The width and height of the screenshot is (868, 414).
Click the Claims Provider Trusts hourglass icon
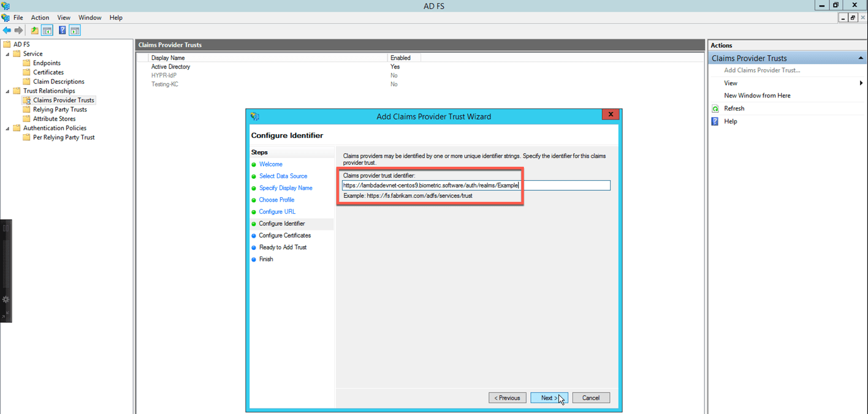tap(26, 100)
